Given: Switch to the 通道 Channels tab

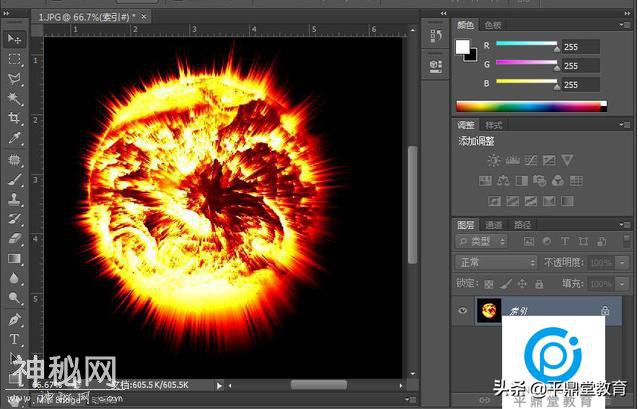Looking at the screenshot, I should [x=494, y=225].
